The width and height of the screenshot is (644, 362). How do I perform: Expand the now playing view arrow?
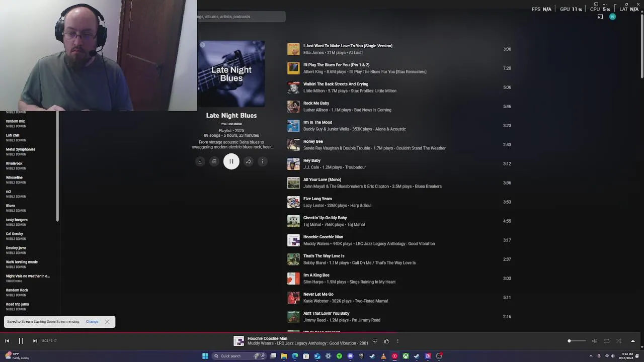coord(633,341)
